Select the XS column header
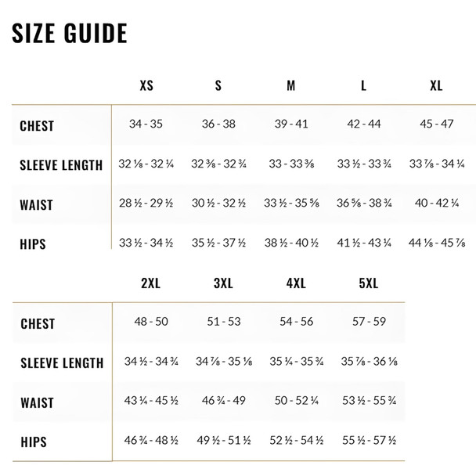The height and width of the screenshot is (476, 476). 146,86
